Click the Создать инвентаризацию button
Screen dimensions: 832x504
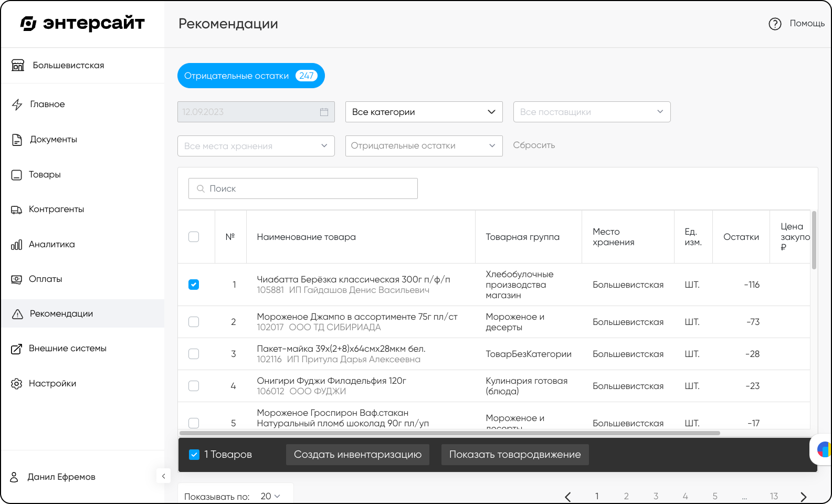tap(357, 455)
